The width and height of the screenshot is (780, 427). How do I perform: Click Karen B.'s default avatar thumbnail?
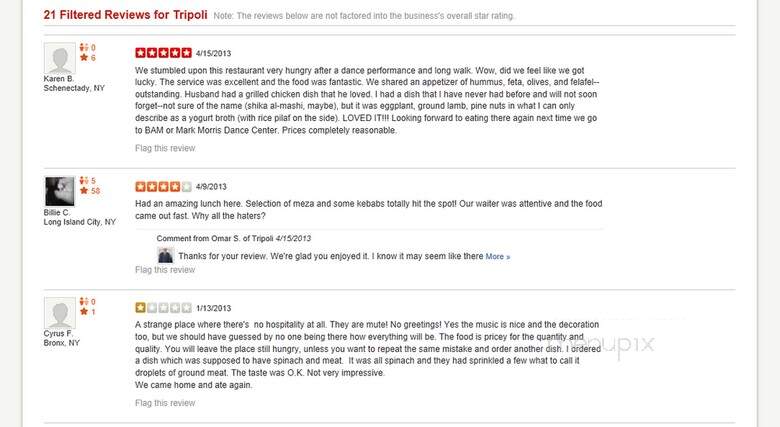[60, 58]
